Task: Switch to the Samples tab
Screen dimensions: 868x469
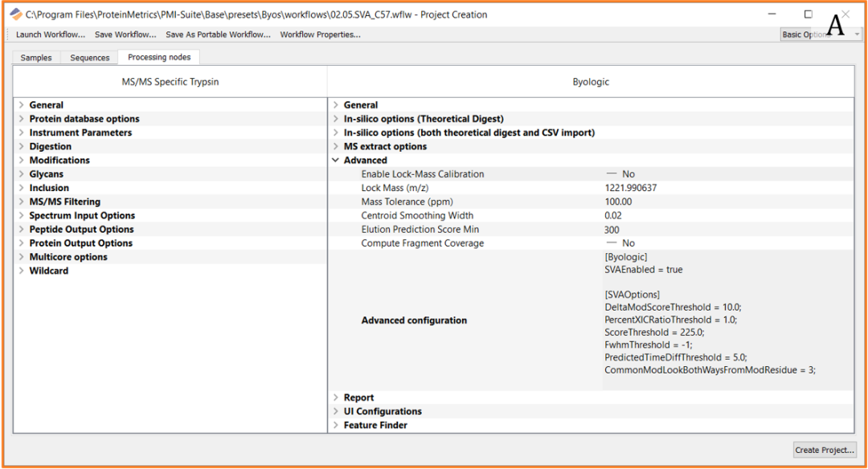Action: 36,58
